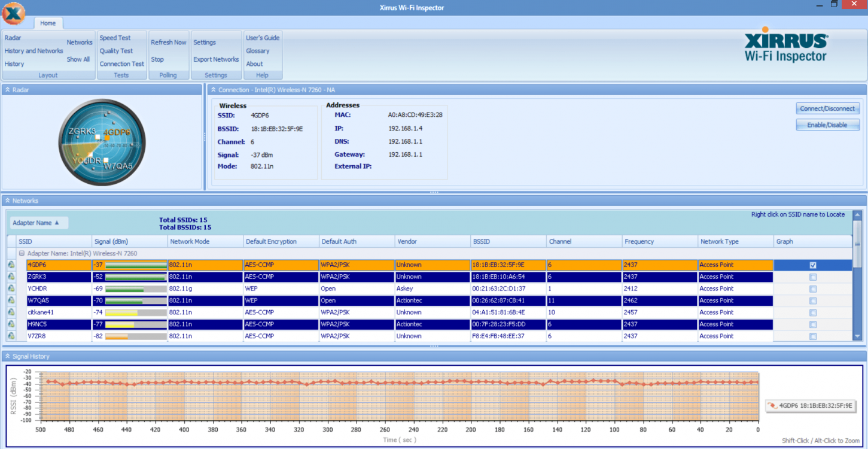The image size is (868, 449).
Task: Click the signal strength bar for citkane41
Action: point(136,313)
